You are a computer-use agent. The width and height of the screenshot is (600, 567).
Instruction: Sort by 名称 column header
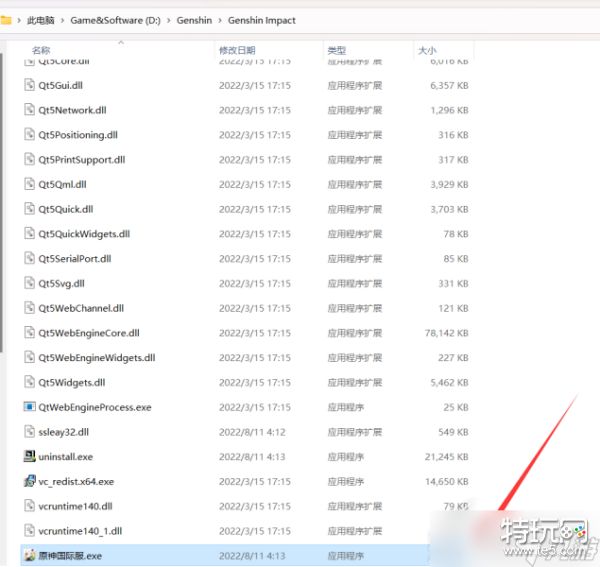coord(41,50)
